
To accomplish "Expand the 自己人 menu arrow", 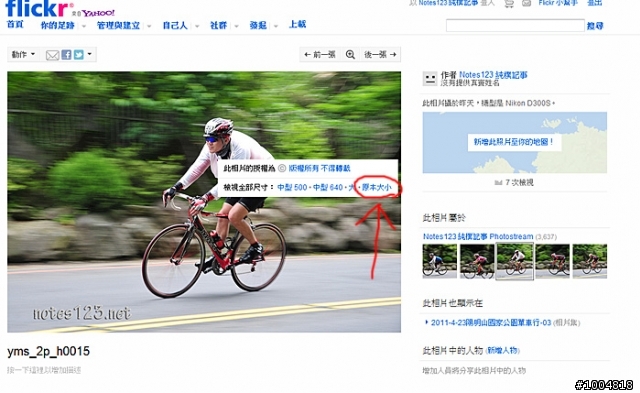I will click(197, 26).
